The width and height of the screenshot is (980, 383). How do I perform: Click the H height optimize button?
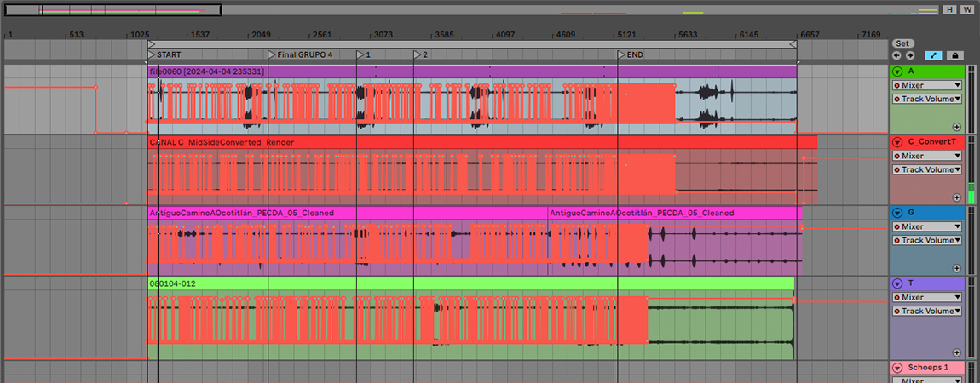click(x=949, y=9)
